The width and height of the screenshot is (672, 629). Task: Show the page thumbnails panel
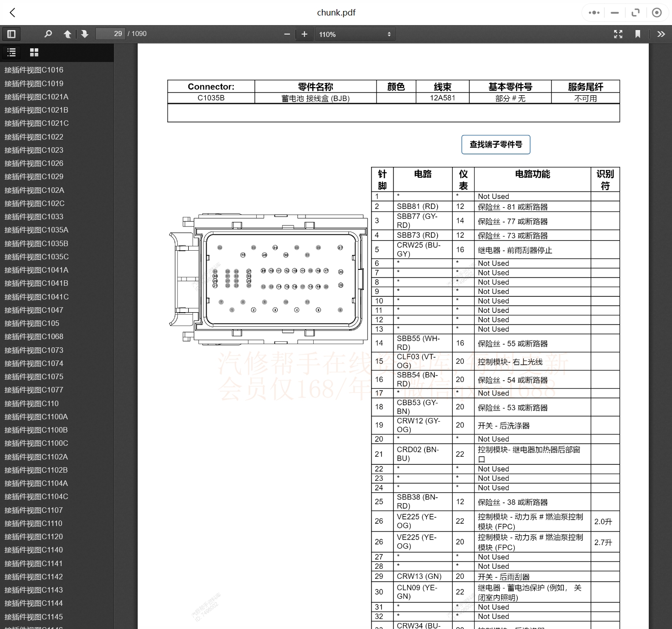point(34,52)
